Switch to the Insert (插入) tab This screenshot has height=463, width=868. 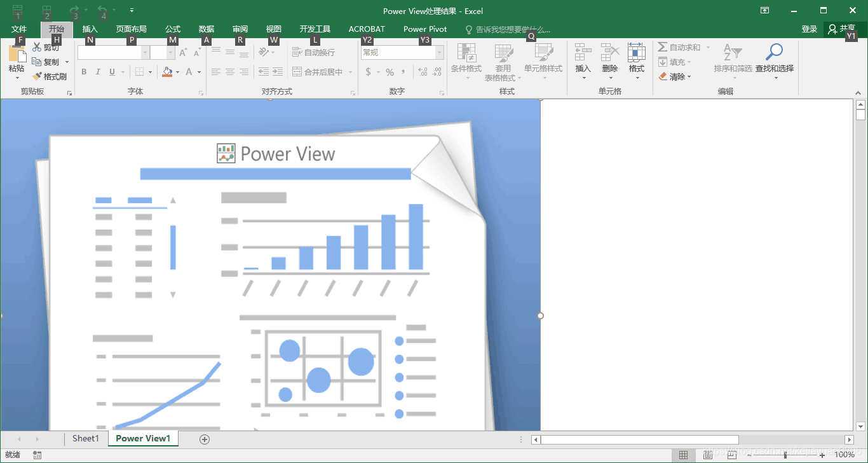click(90, 29)
